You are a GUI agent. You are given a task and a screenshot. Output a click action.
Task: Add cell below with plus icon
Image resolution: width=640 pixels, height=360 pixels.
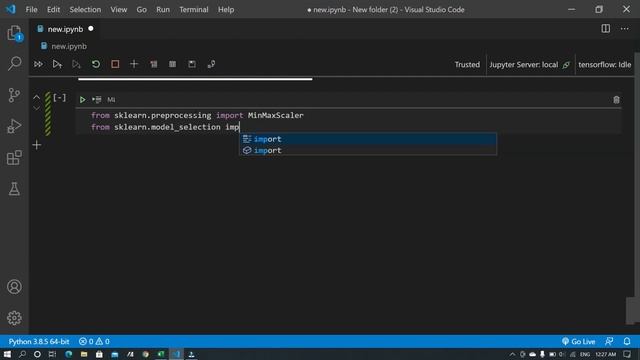click(37, 145)
